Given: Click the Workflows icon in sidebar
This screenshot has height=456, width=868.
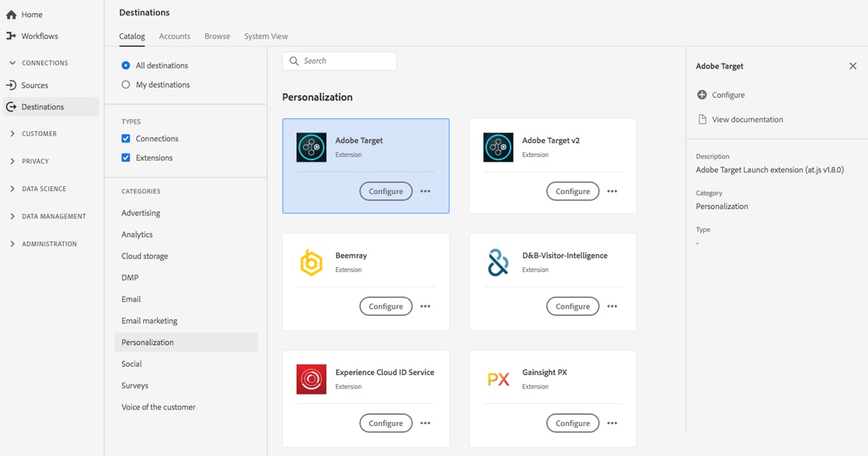Looking at the screenshot, I should point(12,35).
